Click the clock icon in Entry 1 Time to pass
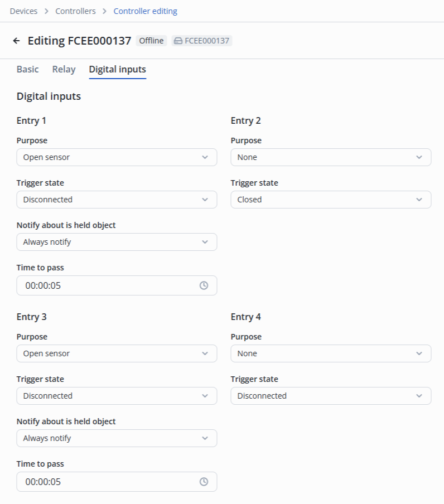The height and width of the screenshot is (504, 444). click(204, 285)
